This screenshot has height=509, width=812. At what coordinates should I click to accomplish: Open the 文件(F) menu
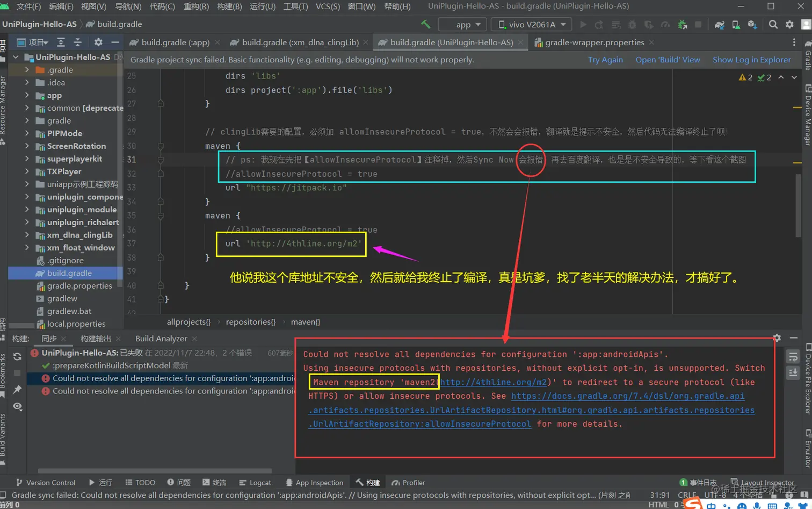coord(28,6)
